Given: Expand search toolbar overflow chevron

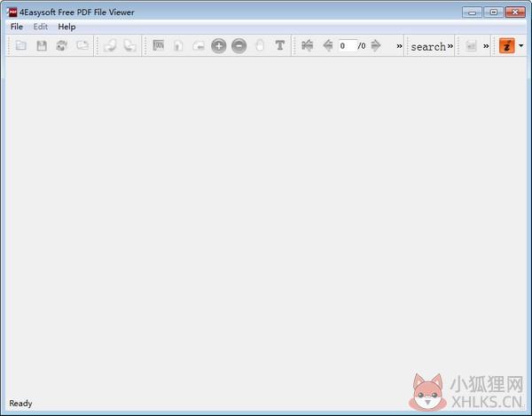Looking at the screenshot, I should click(450, 45).
